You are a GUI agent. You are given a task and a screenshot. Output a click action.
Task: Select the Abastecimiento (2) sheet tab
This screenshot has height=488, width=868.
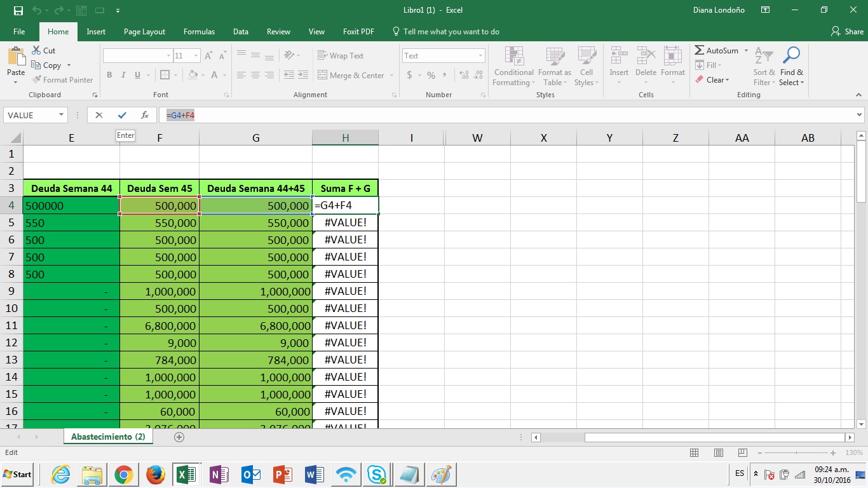[108, 437]
